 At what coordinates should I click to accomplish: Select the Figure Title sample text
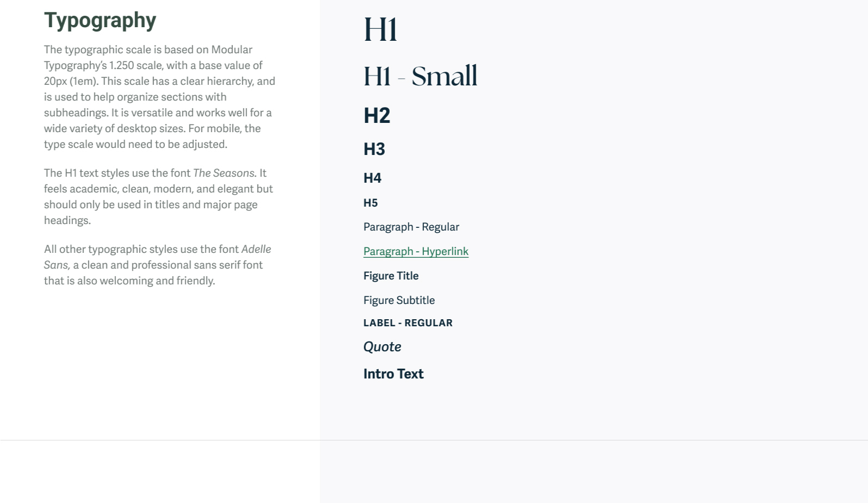coord(391,276)
